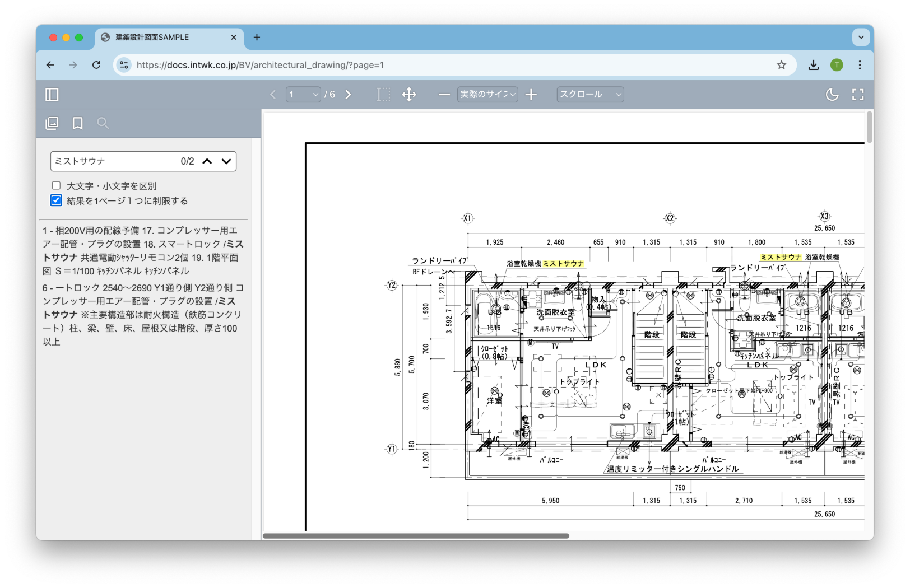Screen dimensions: 910x588
Task: Select the sidebar search magnifier icon
Action: pyautogui.click(x=103, y=123)
